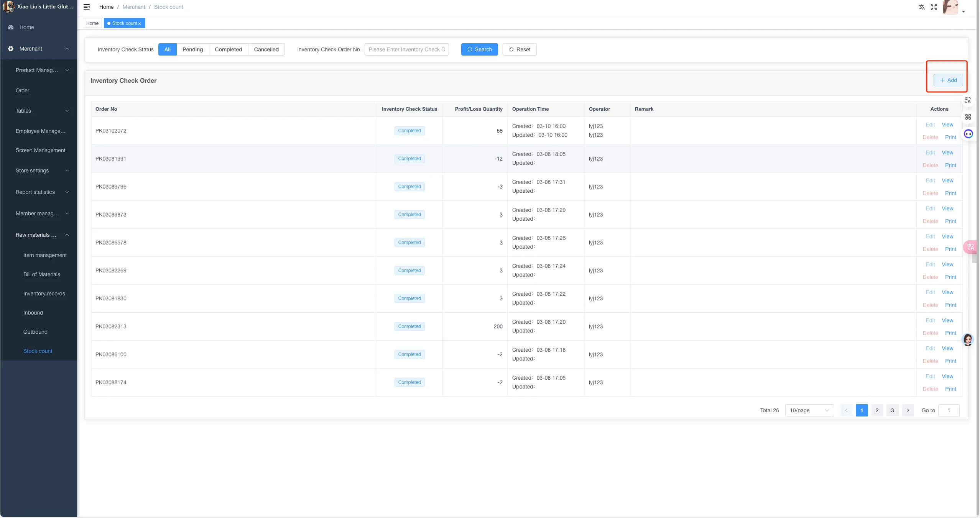This screenshot has height=518, width=980.
Task: Toggle fullscreen mode icon
Action: [x=934, y=7]
